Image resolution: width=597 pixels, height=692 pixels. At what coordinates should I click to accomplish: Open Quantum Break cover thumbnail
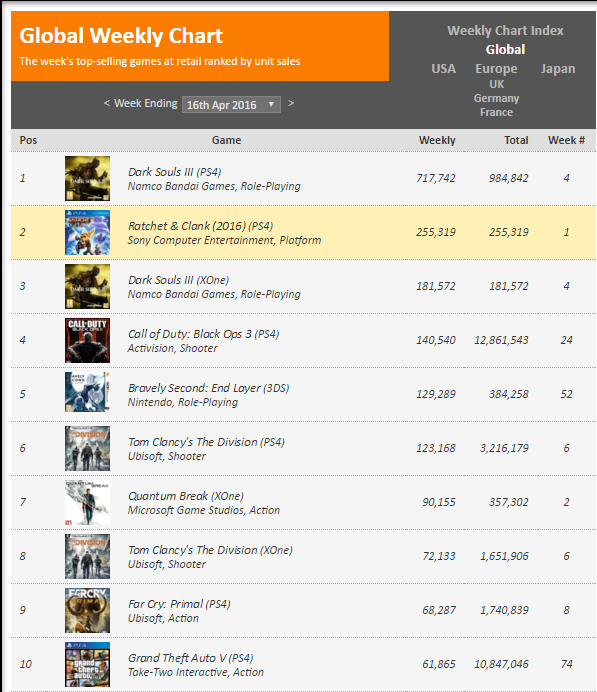[87, 503]
